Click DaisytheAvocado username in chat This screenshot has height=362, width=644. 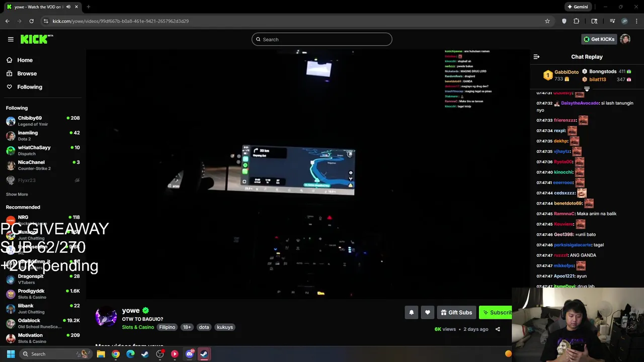pyautogui.click(x=580, y=103)
